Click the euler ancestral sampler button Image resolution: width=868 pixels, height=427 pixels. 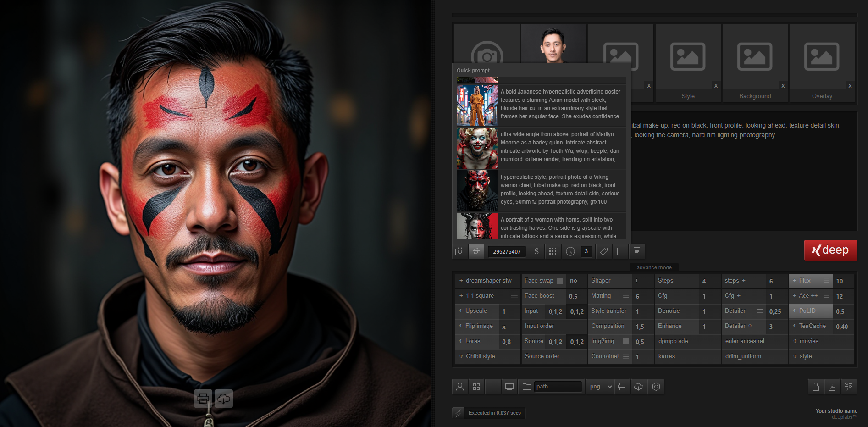(755, 341)
